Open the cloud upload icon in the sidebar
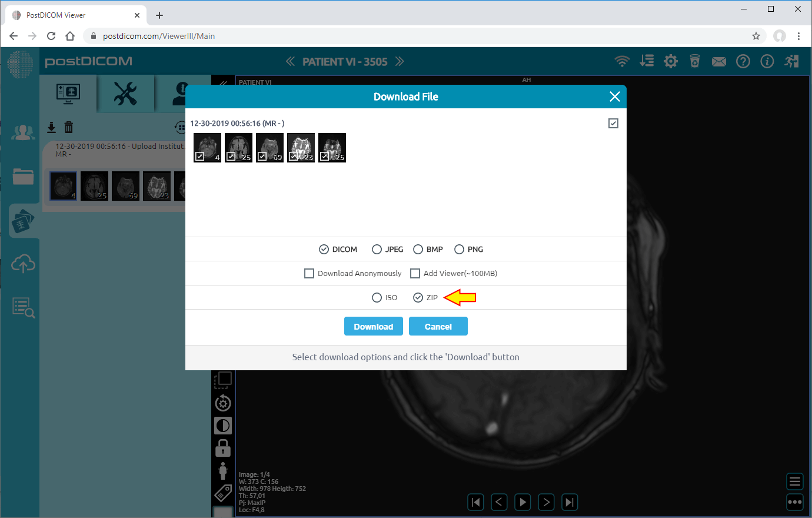812x518 pixels. pyautogui.click(x=22, y=263)
